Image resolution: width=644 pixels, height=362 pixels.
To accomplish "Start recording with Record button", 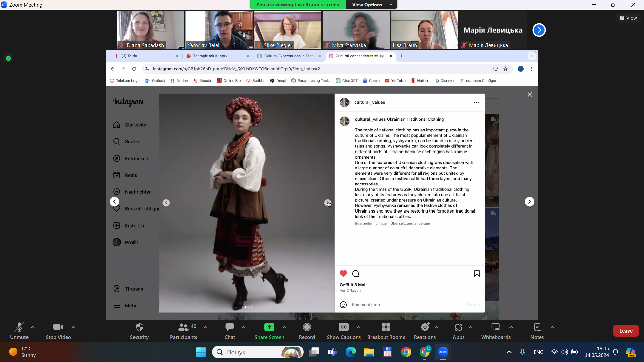I will click(307, 330).
